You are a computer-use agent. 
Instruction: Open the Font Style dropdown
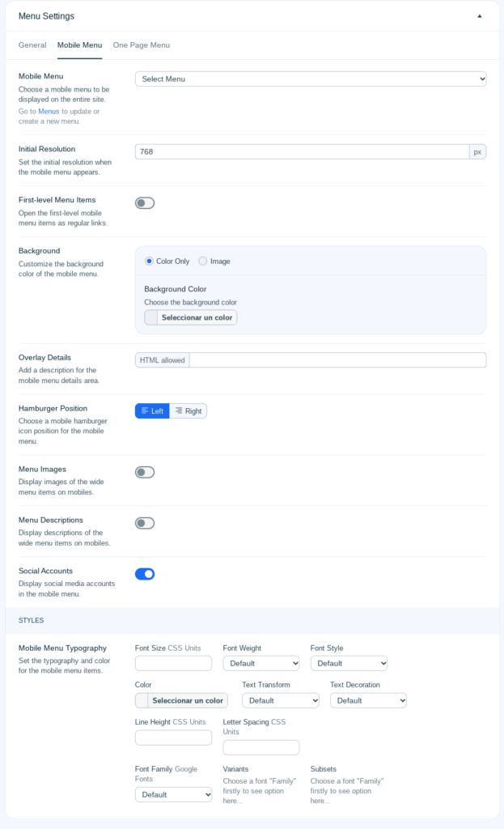coord(349,663)
